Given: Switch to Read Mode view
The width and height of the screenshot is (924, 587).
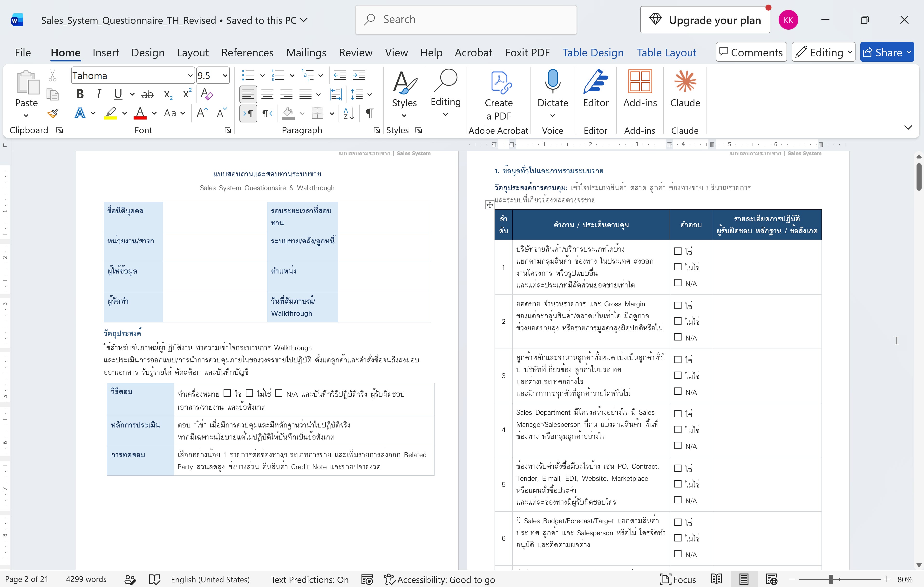Looking at the screenshot, I should [716, 579].
